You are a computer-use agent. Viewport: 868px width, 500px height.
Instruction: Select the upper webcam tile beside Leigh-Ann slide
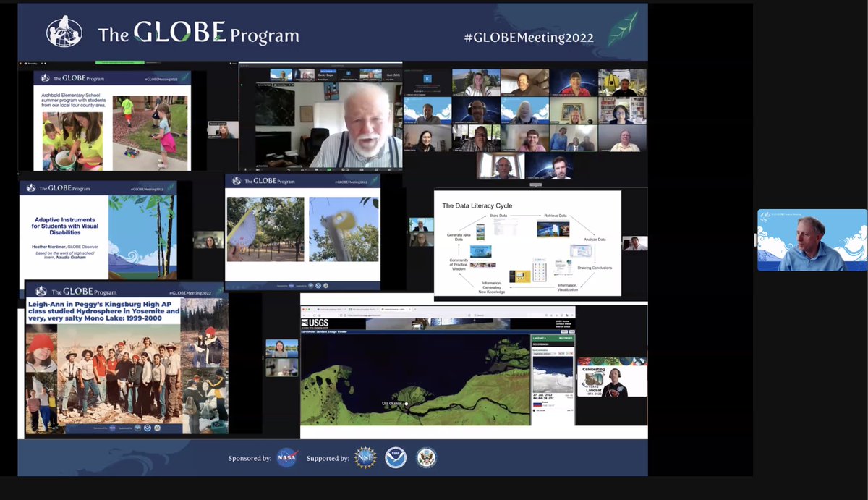point(281,349)
